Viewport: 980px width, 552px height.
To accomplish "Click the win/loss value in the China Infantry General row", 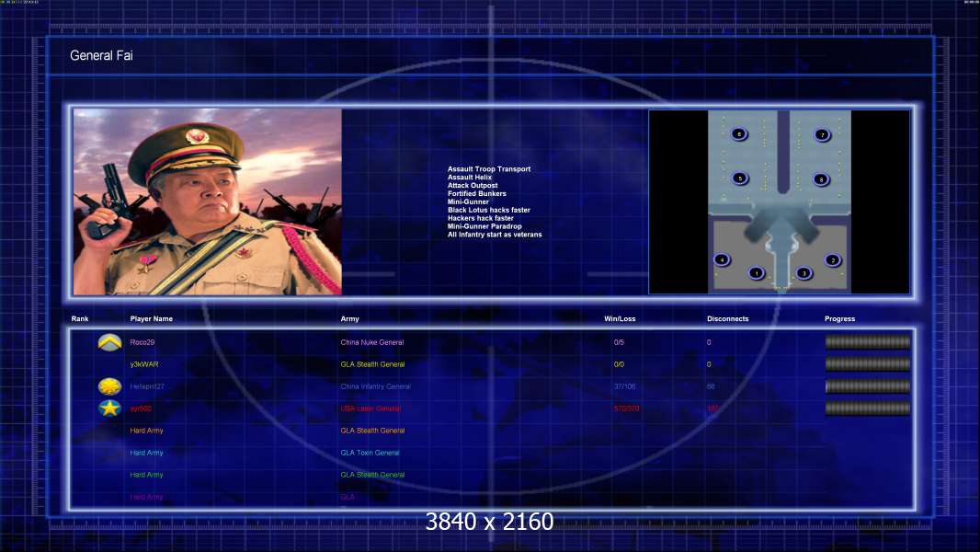I will tap(624, 386).
